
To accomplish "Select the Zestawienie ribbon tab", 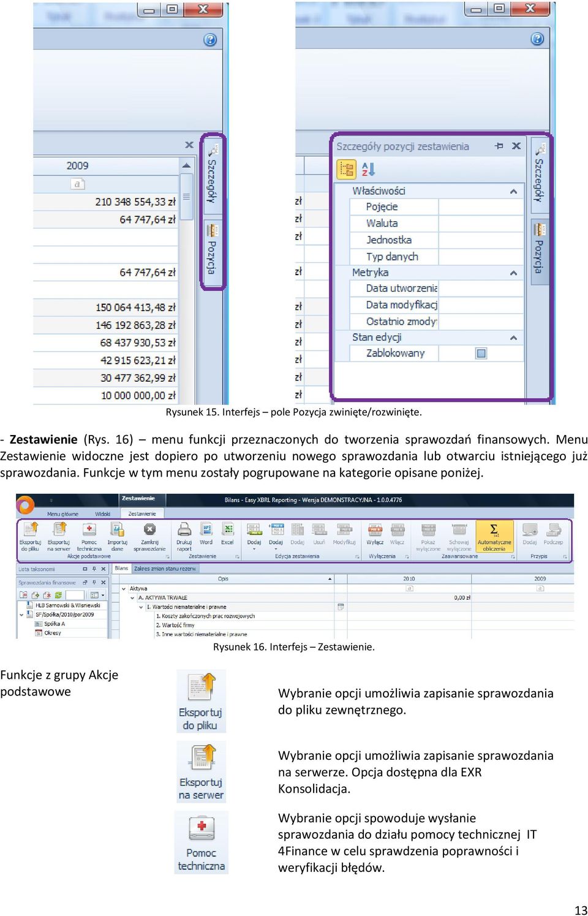I will coord(142,514).
